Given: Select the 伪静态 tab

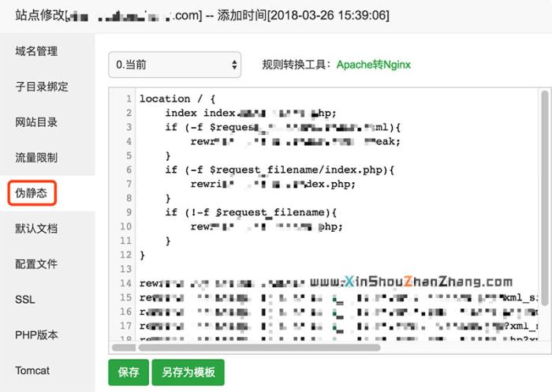Looking at the screenshot, I should [x=32, y=193].
